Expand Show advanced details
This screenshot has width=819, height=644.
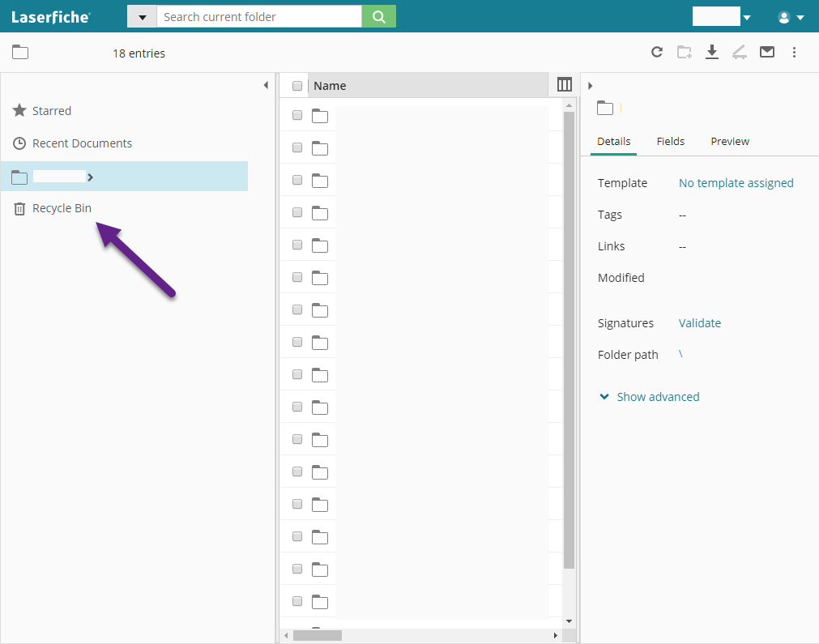(x=649, y=397)
